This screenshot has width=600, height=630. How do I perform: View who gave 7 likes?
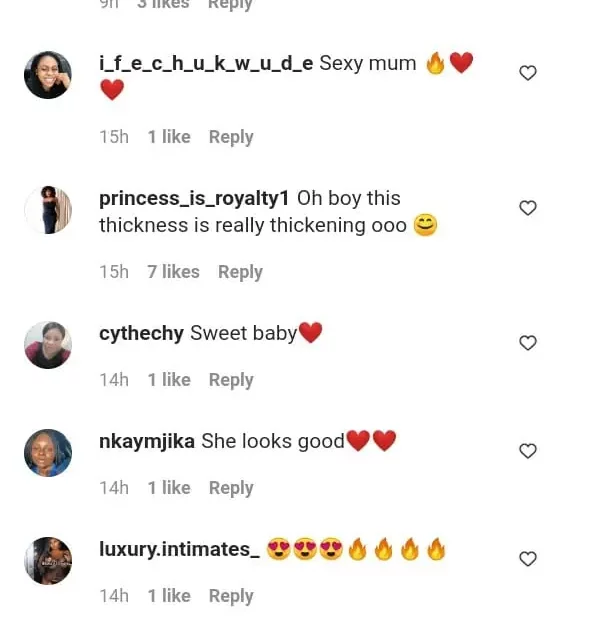point(173,272)
